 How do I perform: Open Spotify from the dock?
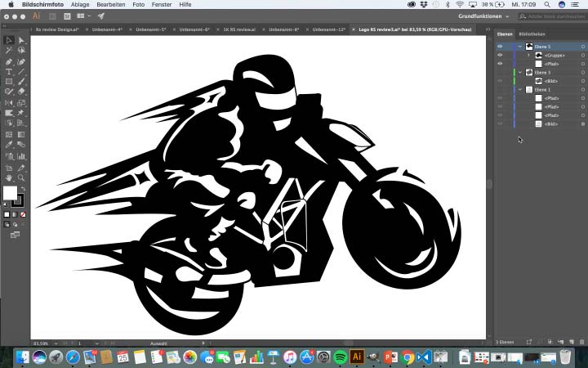click(340, 357)
